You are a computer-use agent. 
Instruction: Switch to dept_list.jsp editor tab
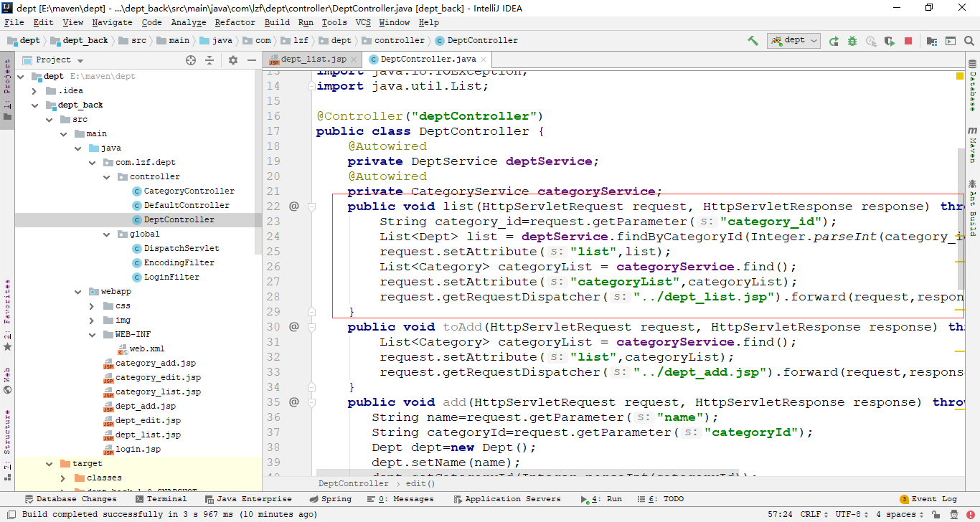313,59
